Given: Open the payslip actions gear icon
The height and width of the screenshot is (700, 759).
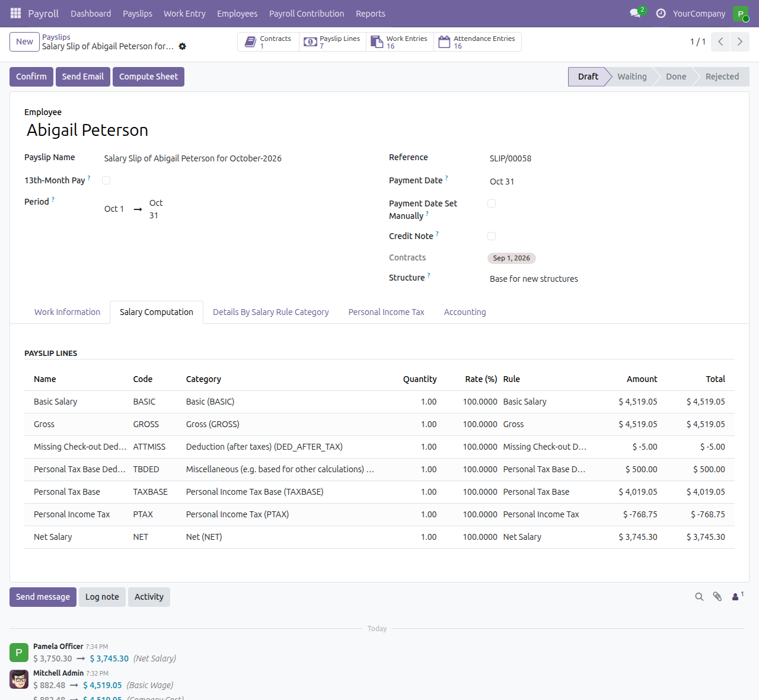Looking at the screenshot, I should click(x=183, y=46).
